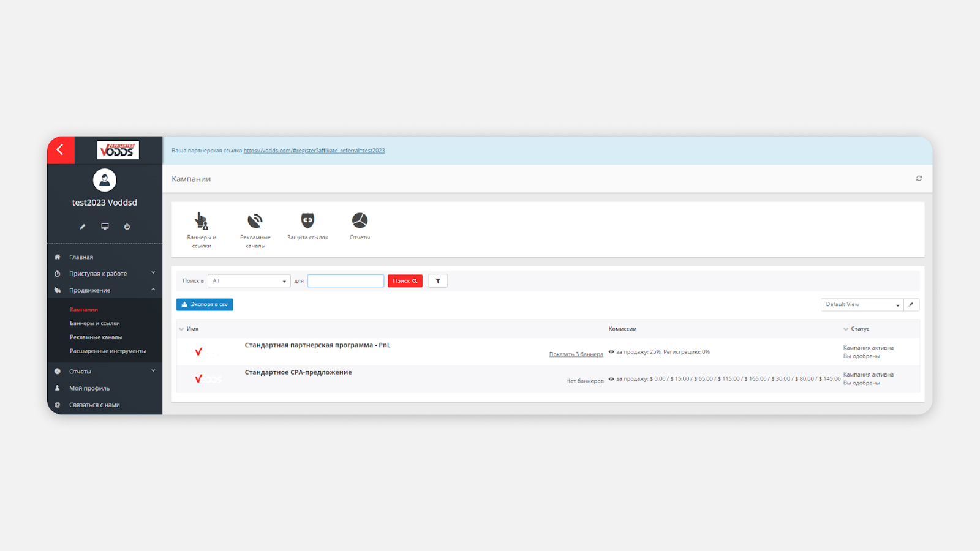Sort by the Имя column header
The image size is (980, 551).
192,329
